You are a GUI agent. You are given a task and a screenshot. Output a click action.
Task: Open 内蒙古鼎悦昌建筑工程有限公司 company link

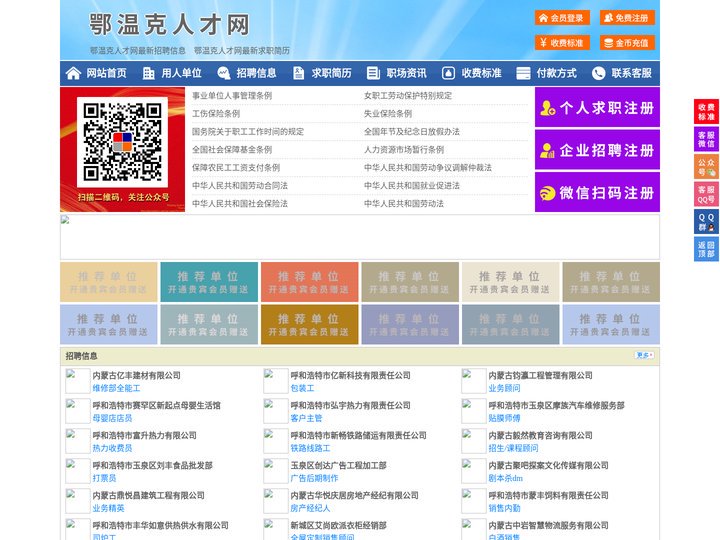coord(148,495)
